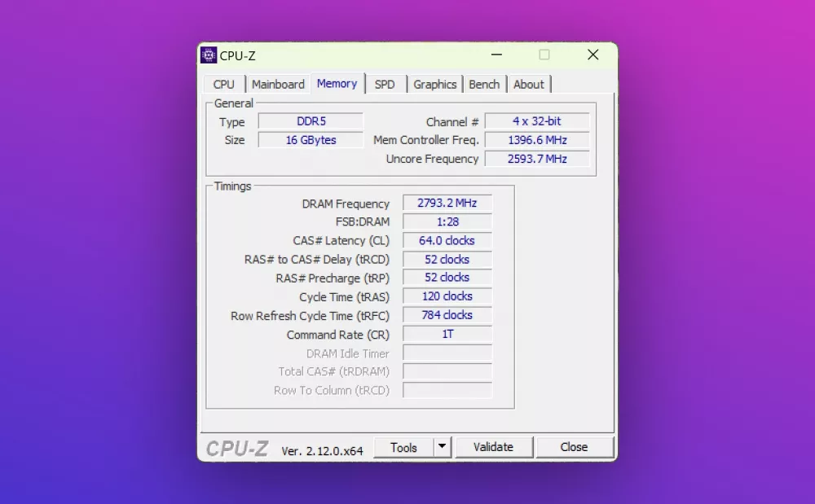
Task: Click the Mem Controller Freq. label
Action: [x=425, y=140]
